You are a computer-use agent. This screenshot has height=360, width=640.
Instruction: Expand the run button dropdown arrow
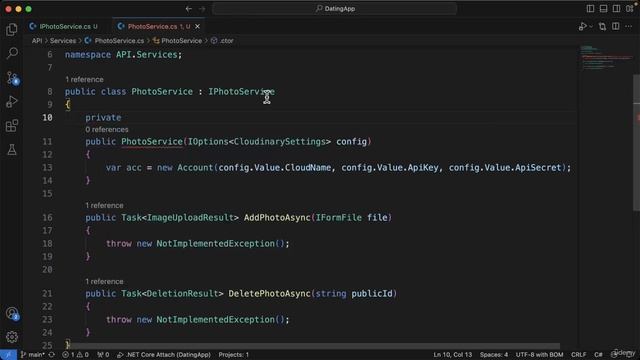pyautogui.click(x=591, y=27)
